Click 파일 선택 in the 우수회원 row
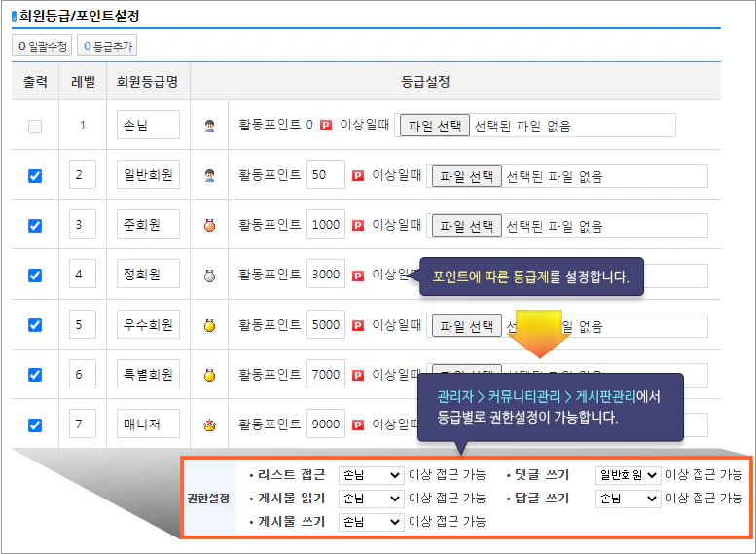756x554 pixels. tap(466, 326)
